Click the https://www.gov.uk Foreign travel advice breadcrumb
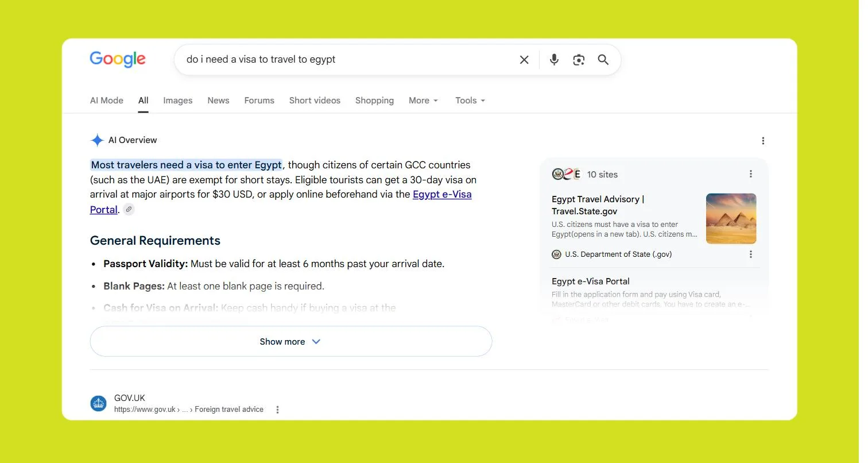Image resolution: width=868 pixels, height=463 pixels. (x=189, y=410)
